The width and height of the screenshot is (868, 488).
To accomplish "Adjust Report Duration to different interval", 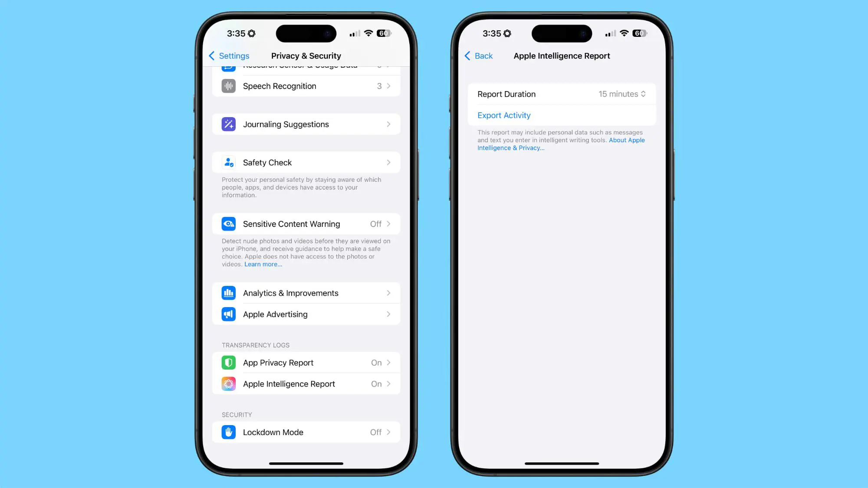I will pyautogui.click(x=622, y=94).
